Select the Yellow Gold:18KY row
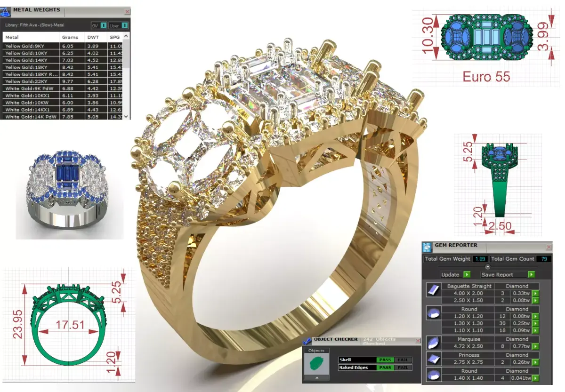The height and width of the screenshot is (392, 565). [x=63, y=67]
